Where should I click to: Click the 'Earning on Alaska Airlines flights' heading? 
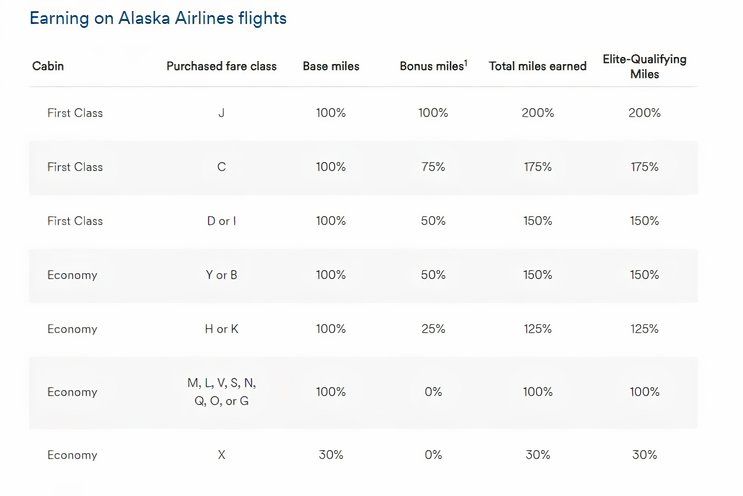[158, 18]
